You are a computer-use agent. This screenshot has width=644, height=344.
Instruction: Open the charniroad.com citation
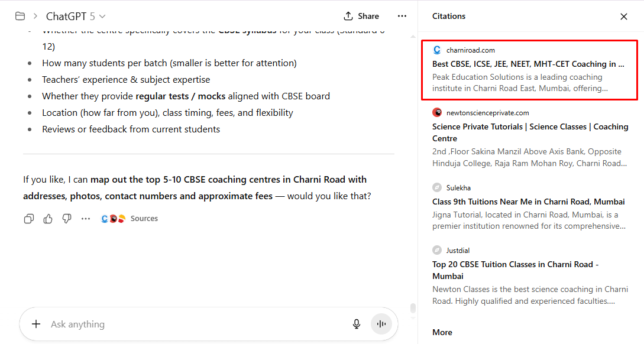tap(529, 70)
